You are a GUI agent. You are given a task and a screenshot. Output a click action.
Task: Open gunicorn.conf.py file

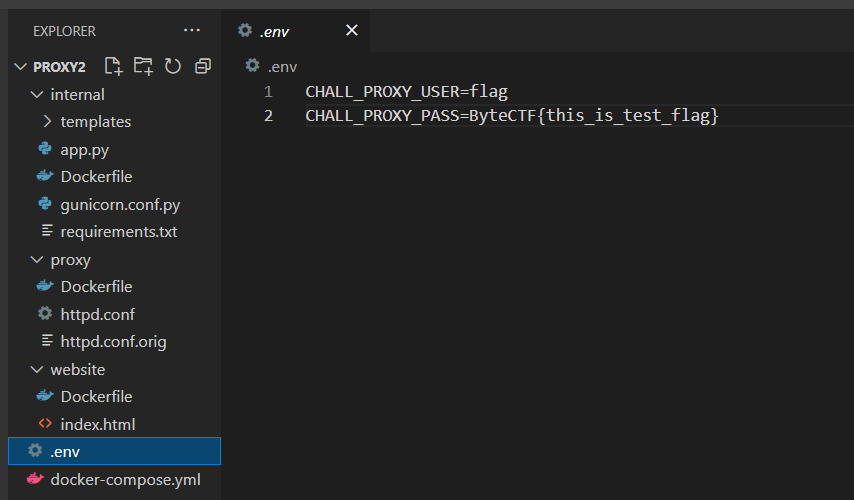(119, 205)
